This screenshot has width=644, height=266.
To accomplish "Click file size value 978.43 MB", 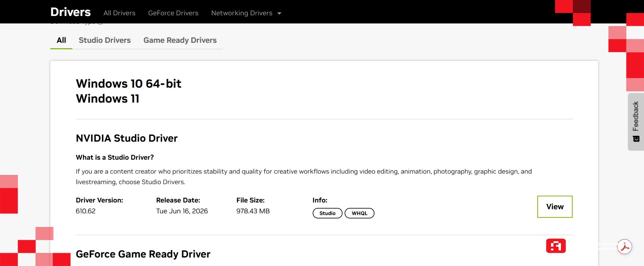I will (x=253, y=211).
